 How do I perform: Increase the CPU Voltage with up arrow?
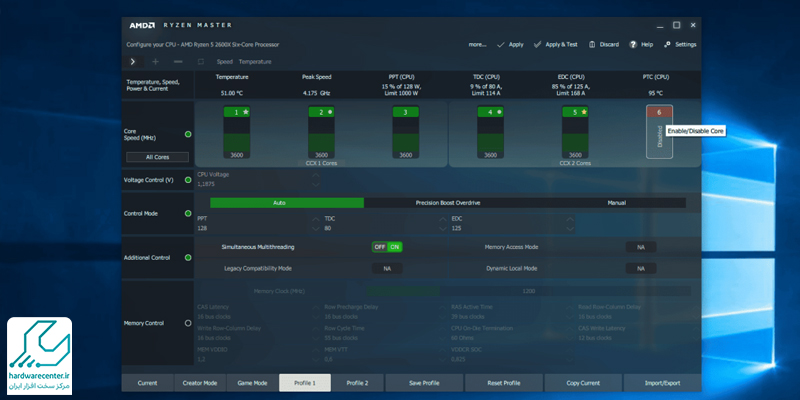316,175
